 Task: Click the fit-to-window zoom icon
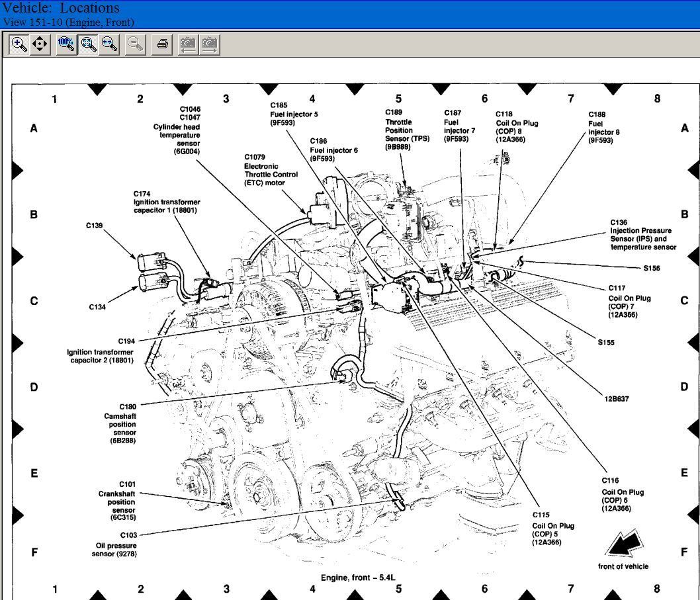click(x=87, y=44)
